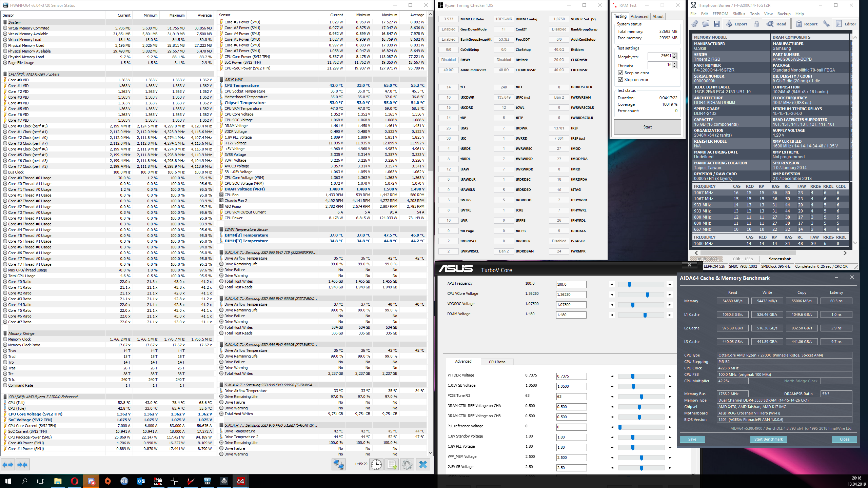
Task: Enable Beep on error in RAM Test
Action: coord(620,73)
